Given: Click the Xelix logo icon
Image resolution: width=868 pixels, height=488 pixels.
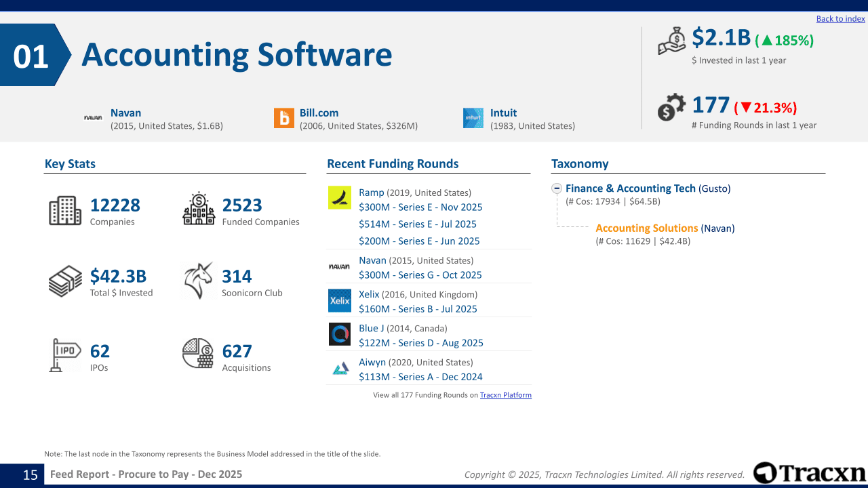Looking at the screenshot, I should pos(340,300).
